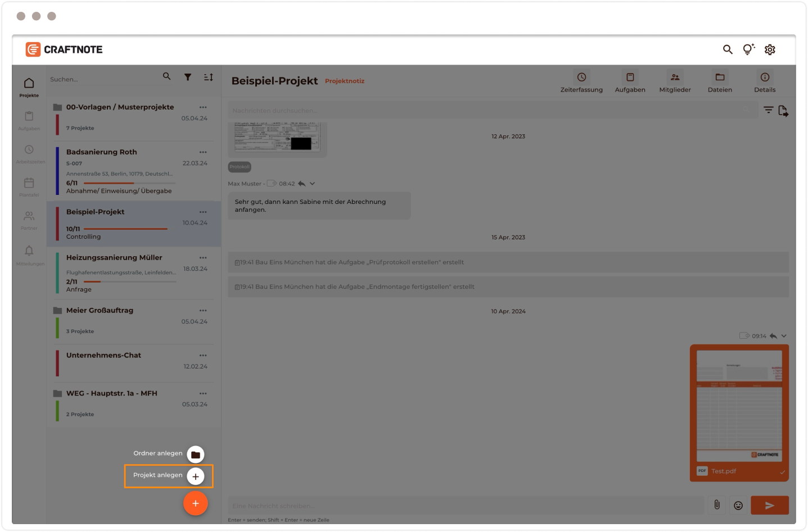Expand options for Badsanierung Roth

coord(203,152)
